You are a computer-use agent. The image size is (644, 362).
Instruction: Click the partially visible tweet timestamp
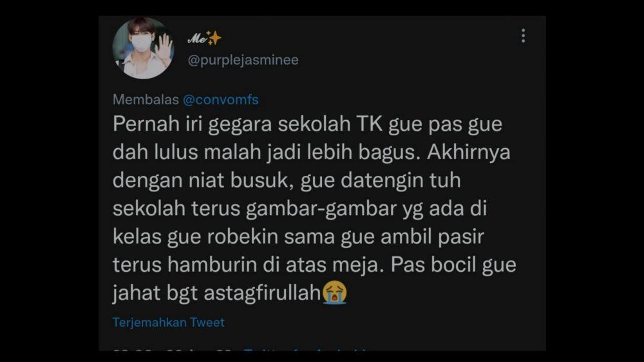[x=173, y=350]
